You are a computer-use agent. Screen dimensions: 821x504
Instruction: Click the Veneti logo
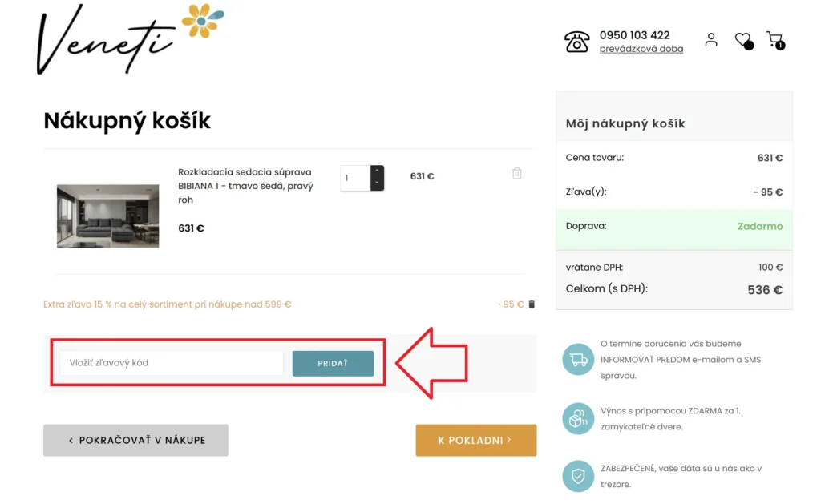(x=130, y=38)
